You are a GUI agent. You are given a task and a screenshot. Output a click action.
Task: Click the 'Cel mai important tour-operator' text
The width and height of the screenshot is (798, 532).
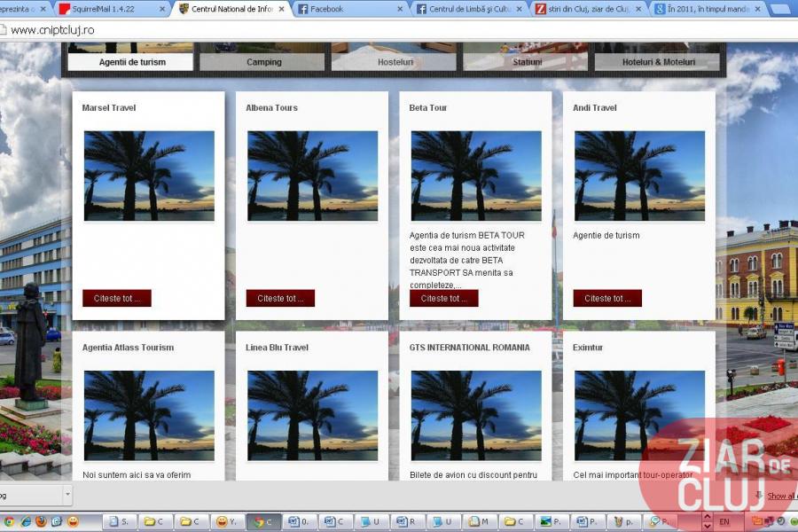(632, 475)
